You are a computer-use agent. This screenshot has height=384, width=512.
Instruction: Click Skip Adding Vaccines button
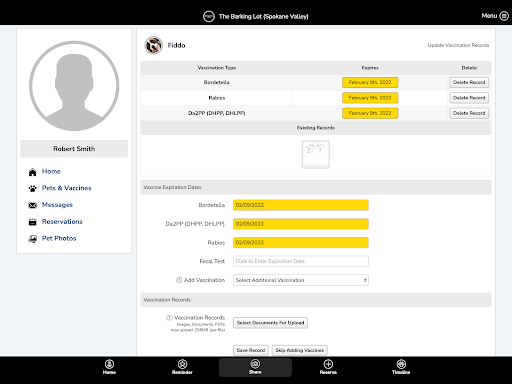pyautogui.click(x=300, y=350)
